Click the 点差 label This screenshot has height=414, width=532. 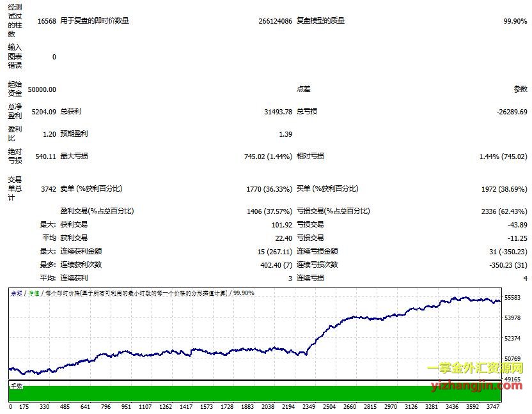tap(304, 89)
